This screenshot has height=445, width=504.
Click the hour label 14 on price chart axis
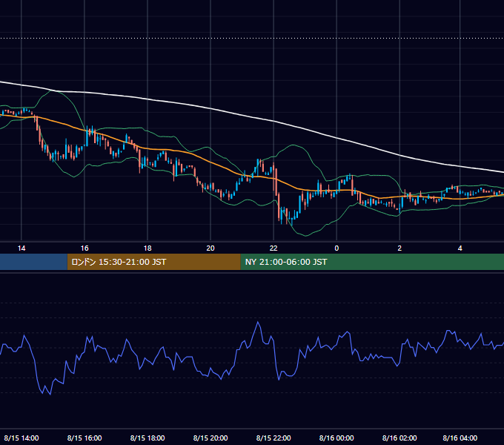tap(21, 248)
